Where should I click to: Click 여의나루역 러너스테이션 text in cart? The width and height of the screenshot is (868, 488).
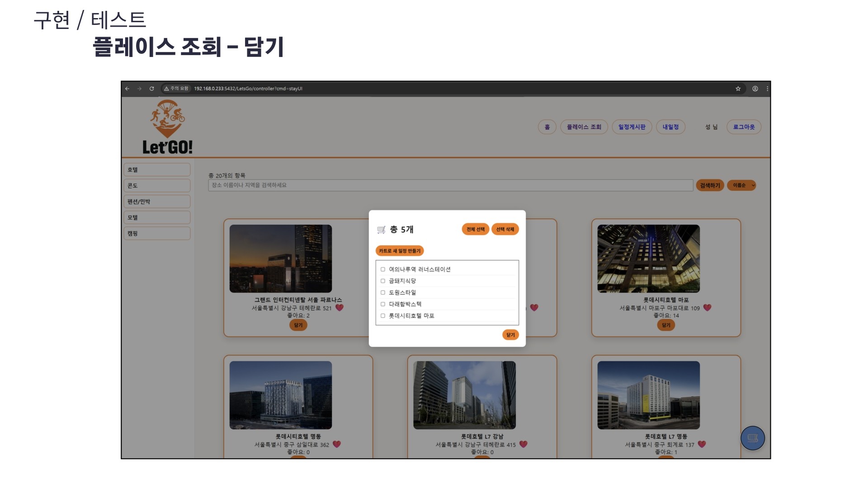[x=420, y=269]
